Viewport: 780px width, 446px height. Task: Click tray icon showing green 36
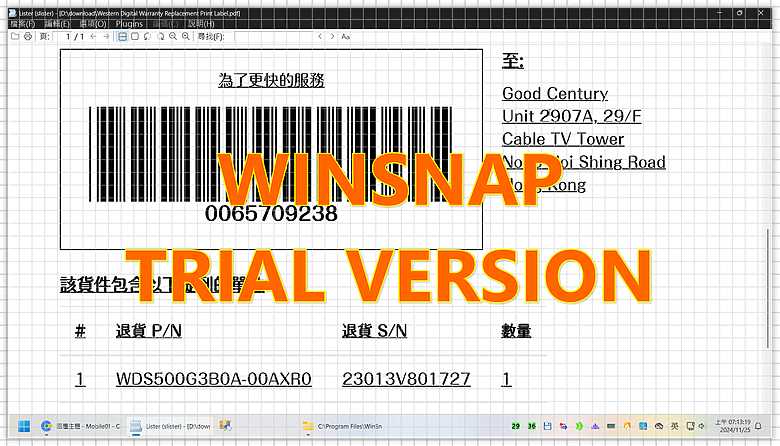point(531,426)
